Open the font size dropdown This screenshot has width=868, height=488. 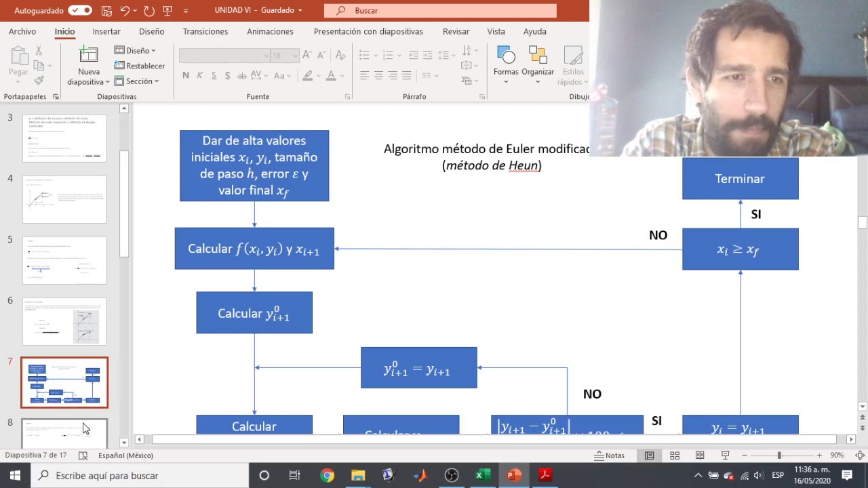coord(294,56)
